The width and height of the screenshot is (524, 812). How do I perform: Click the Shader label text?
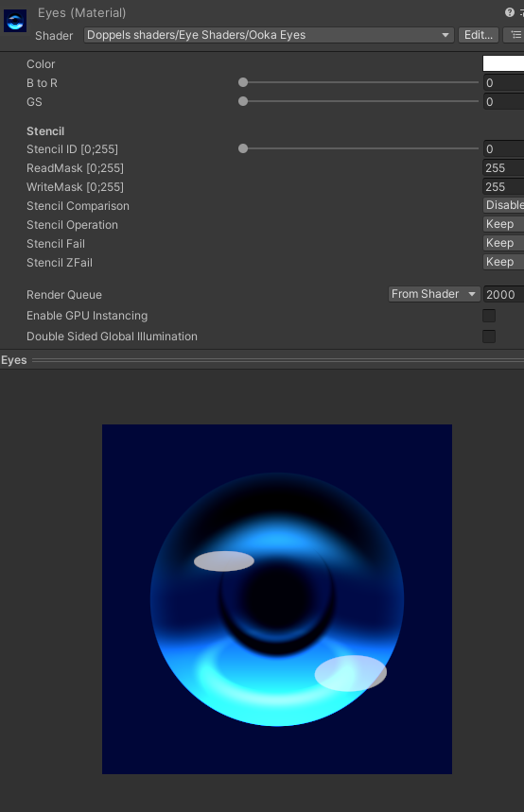(x=54, y=36)
